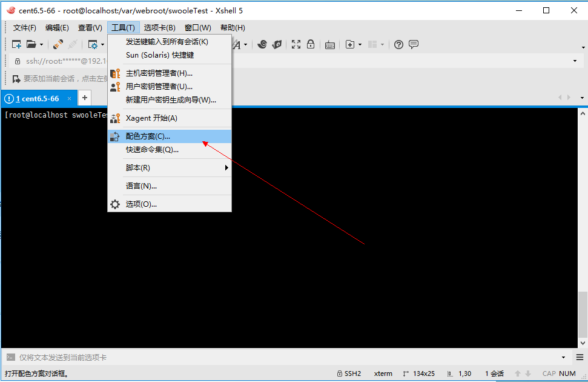Click the Lock screen padlock icon

point(311,44)
